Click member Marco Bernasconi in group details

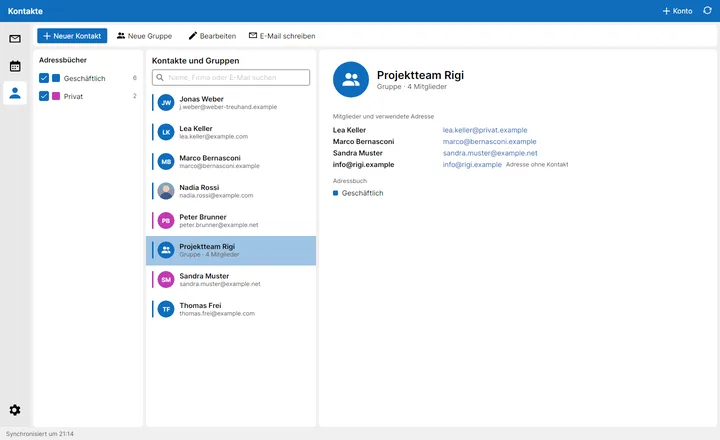point(364,141)
